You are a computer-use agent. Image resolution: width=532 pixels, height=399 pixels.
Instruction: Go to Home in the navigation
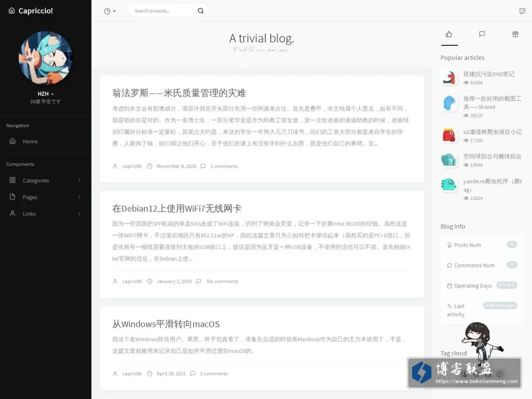pos(46,141)
